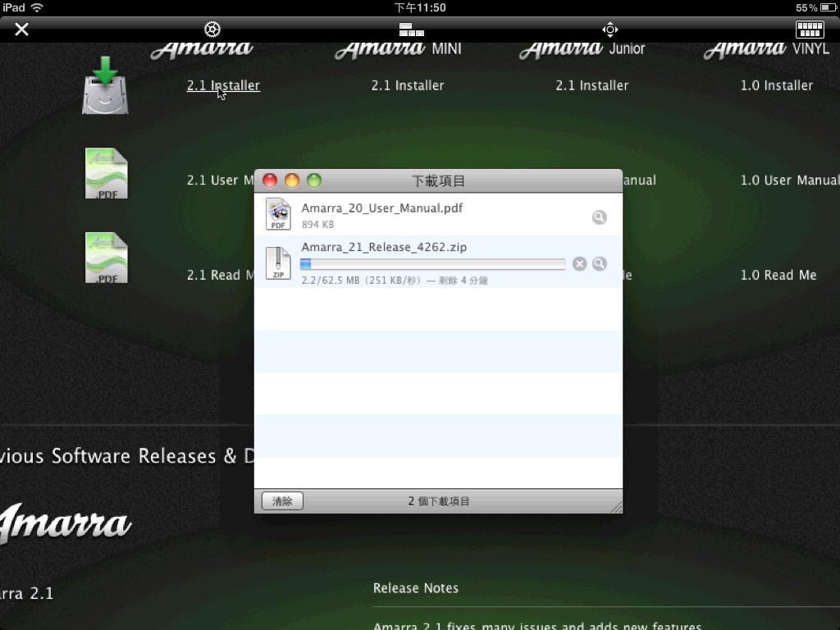Screen dimensions: 840x630
Task: Tap the screen layout icon in top bar
Action: click(x=411, y=30)
